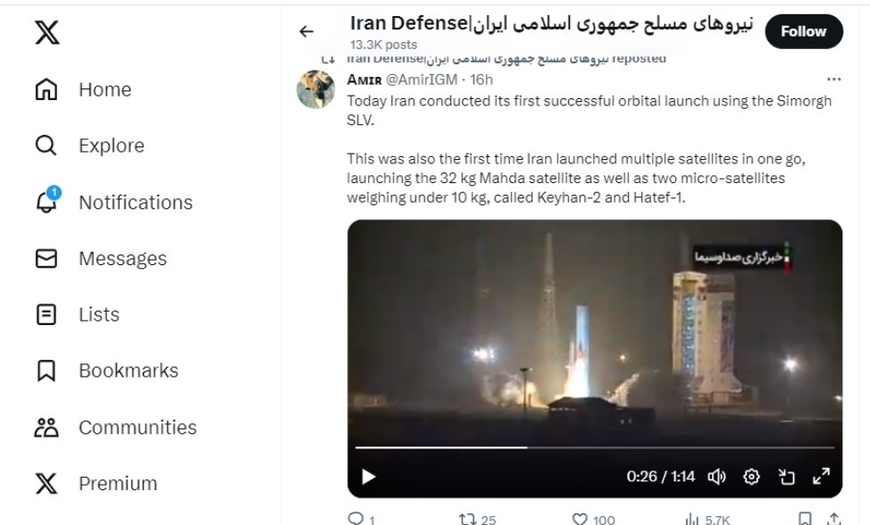The width and height of the screenshot is (870, 525).
Task: Seek along the video progress bar
Action: [595, 447]
